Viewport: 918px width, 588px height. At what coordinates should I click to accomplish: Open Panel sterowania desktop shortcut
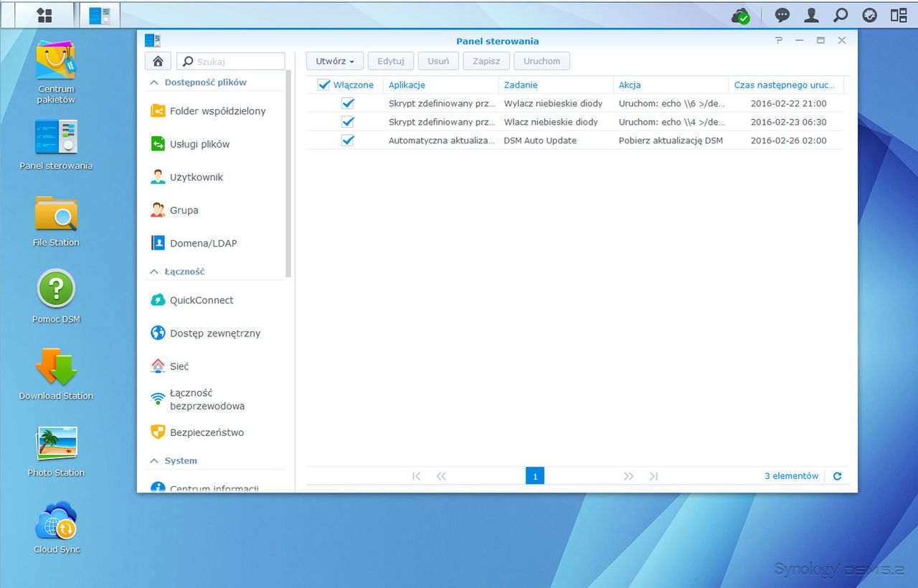tap(56, 144)
